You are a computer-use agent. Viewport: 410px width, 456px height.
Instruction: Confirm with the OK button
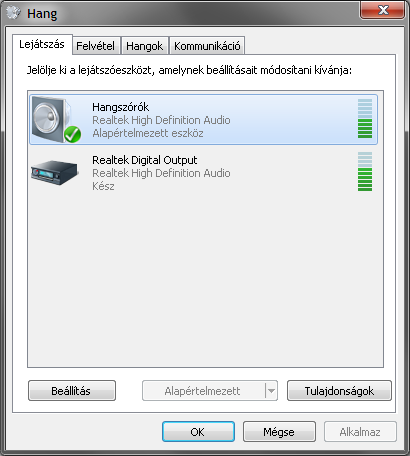198,432
